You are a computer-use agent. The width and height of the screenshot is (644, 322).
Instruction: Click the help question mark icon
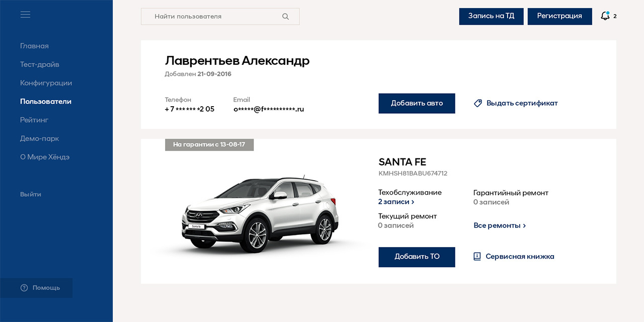pos(24,288)
